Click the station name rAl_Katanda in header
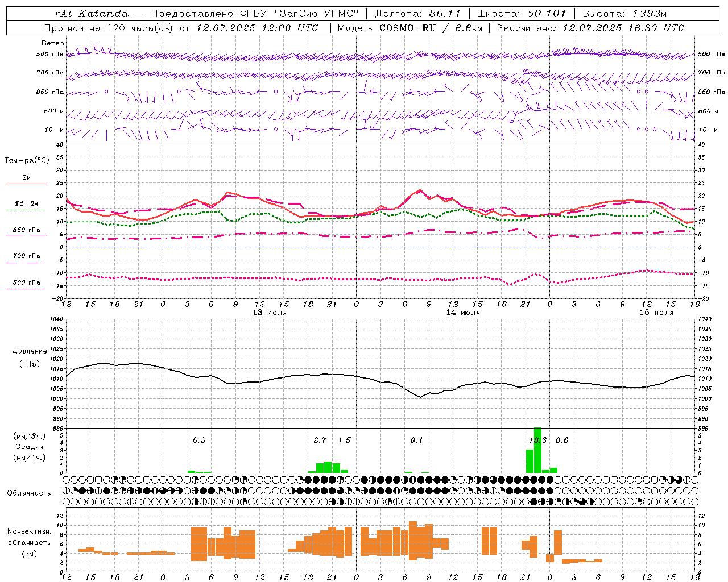 pos(92,14)
